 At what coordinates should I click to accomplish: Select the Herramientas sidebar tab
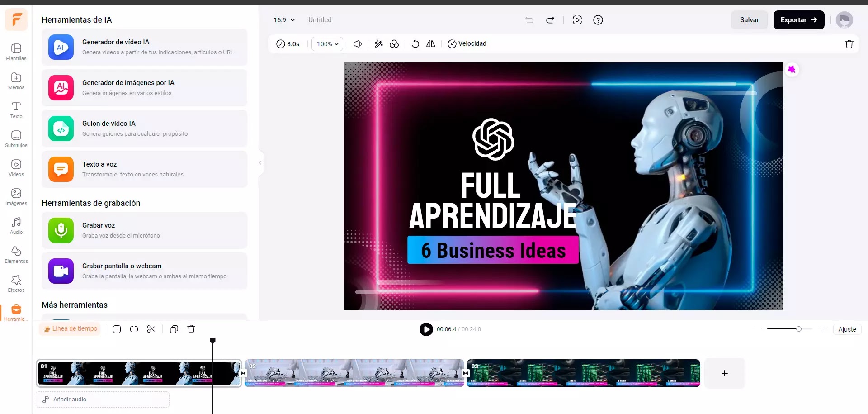[x=16, y=312]
